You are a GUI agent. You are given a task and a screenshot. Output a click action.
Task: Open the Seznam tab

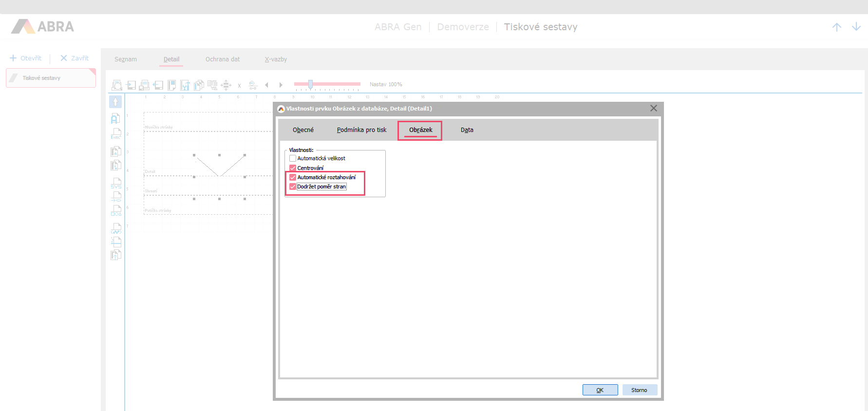[x=126, y=59]
